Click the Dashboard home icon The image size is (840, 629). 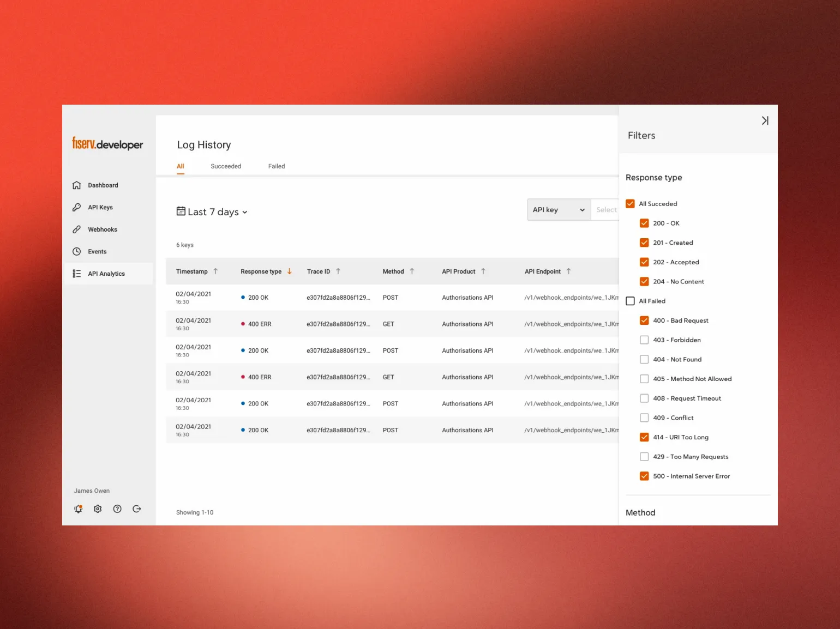[77, 185]
